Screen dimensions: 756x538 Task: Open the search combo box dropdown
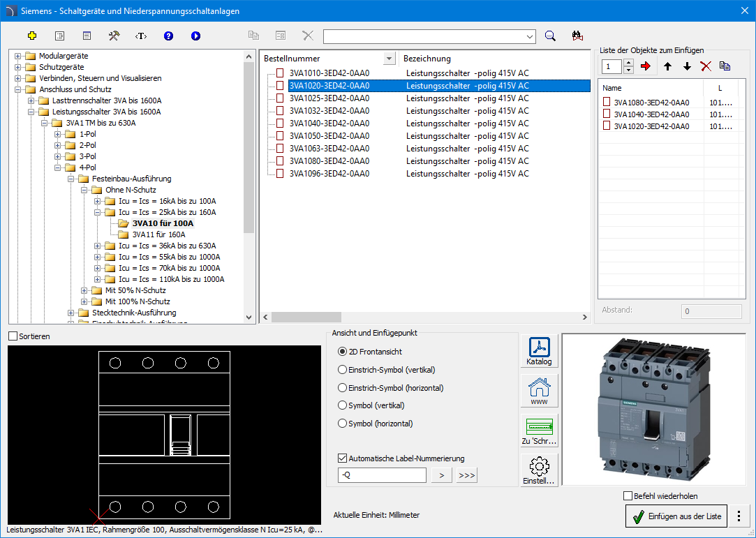click(x=529, y=37)
